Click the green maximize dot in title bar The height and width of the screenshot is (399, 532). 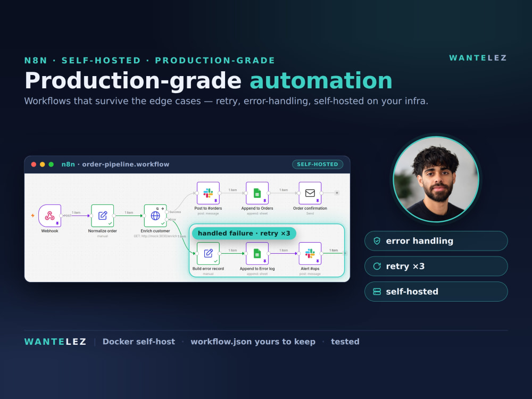pyautogui.click(x=51, y=164)
